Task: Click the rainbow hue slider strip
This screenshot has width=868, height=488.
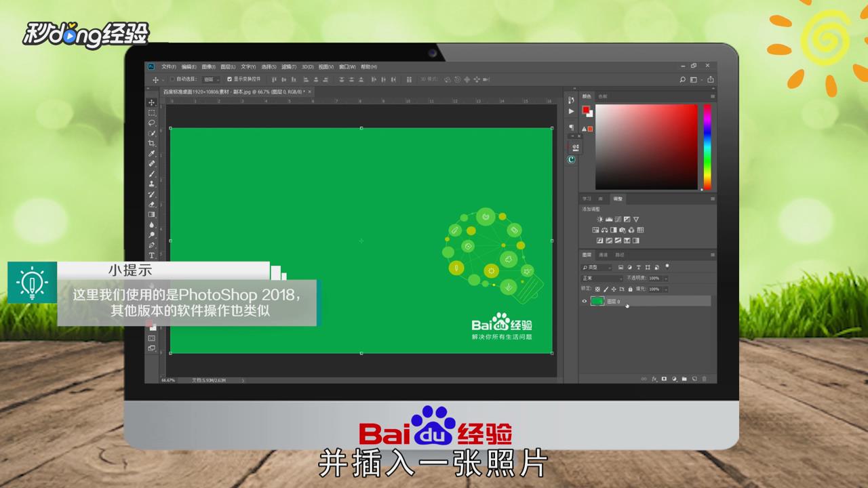Action: click(x=707, y=146)
